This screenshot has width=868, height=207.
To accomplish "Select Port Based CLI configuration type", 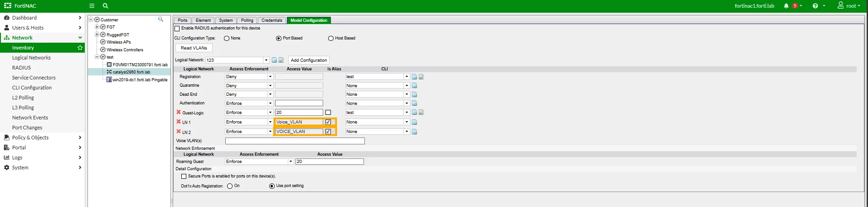I will pos(279,38).
